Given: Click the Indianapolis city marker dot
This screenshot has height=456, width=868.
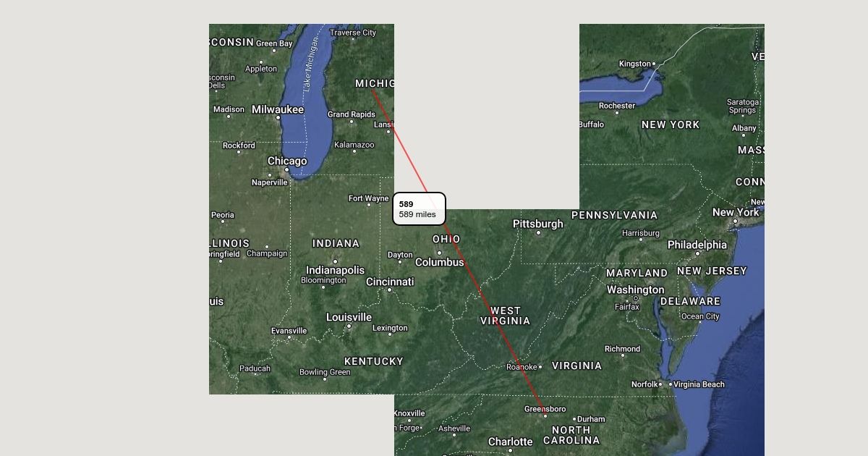Looking at the screenshot, I should coord(335,261).
